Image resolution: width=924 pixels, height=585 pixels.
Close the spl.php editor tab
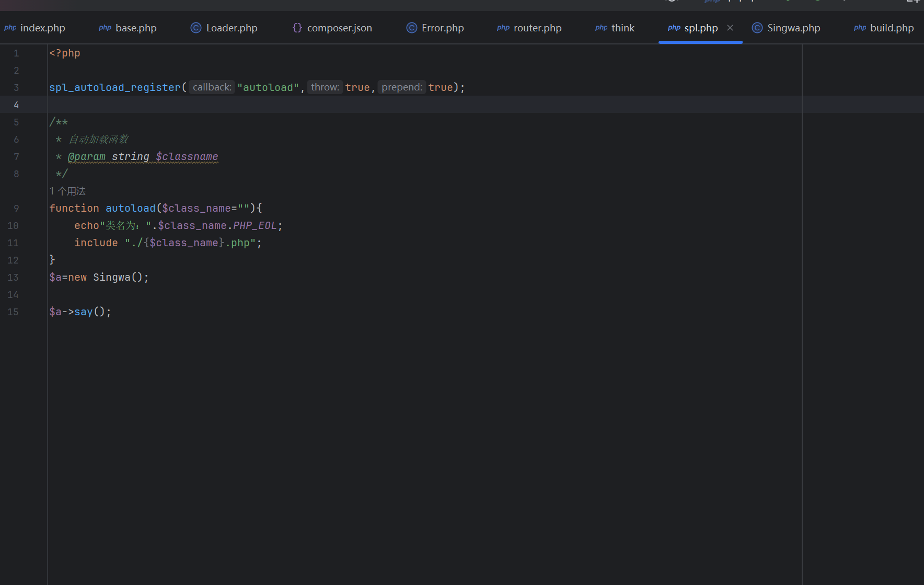(x=730, y=28)
